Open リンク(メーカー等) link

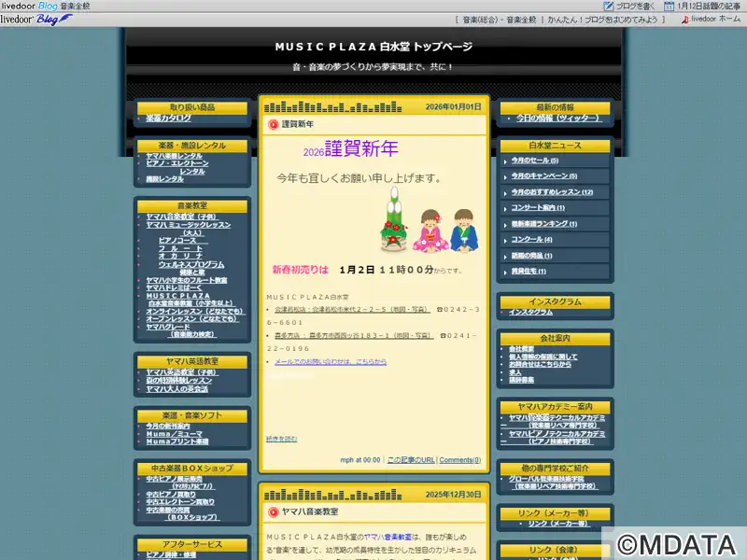557,524
